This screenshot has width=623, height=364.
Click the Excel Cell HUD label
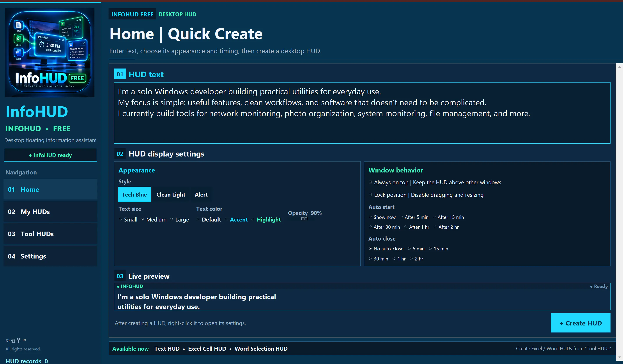[x=207, y=349]
